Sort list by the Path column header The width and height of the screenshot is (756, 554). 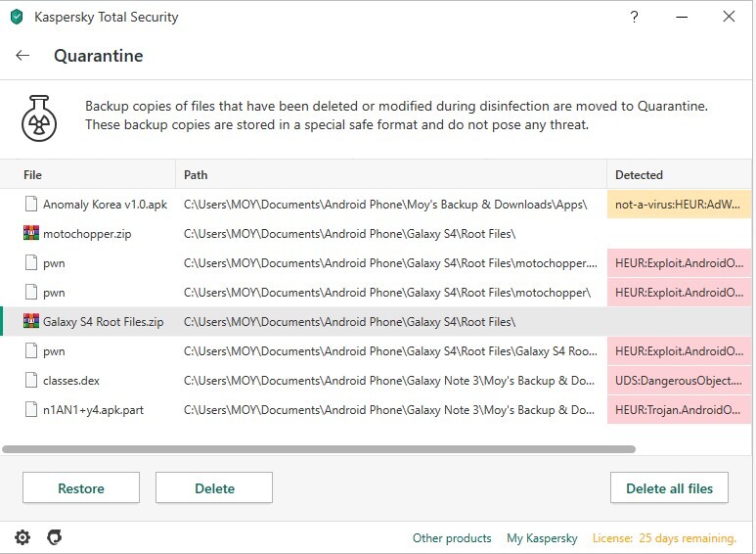coord(196,175)
